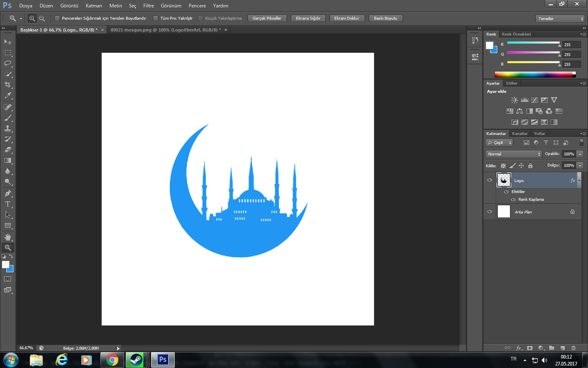Add Curves adjustment icon
Image resolution: width=588 pixels, height=368 pixels.
[x=535, y=100]
